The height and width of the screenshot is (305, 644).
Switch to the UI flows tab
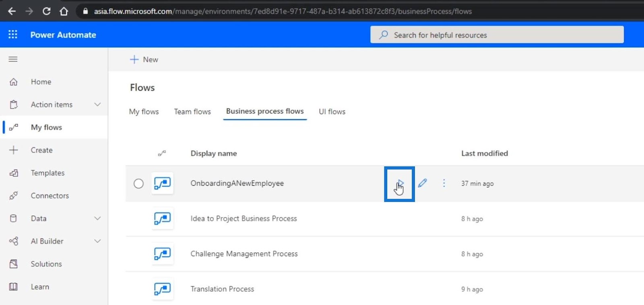point(332,112)
